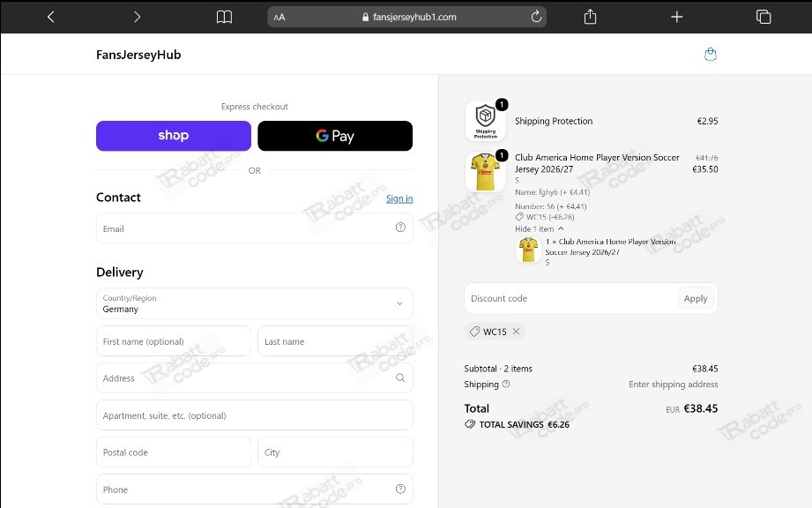Focus the Last name field

[x=335, y=341]
